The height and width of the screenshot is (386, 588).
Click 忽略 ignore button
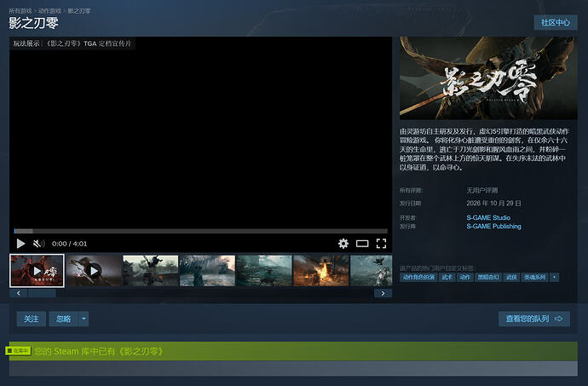tap(63, 319)
